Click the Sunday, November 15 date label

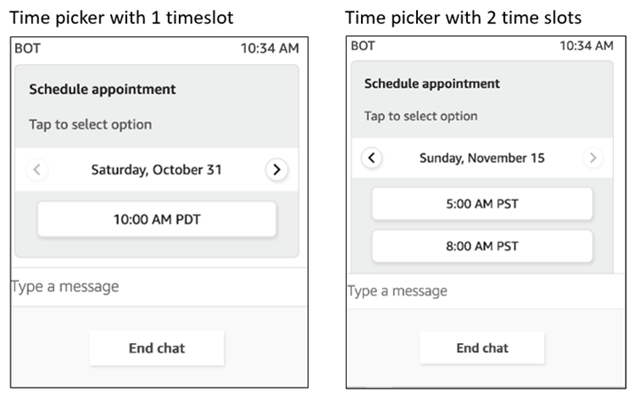[x=482, y=158]
